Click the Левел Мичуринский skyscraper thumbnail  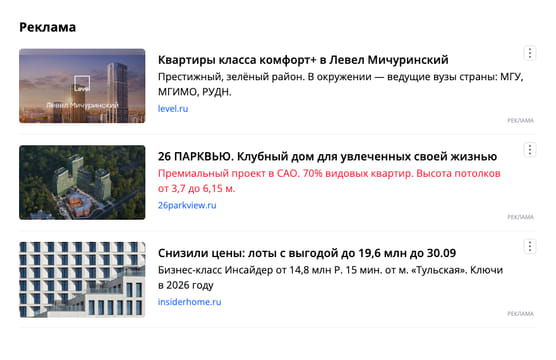pyautogui.click(x=82, y=86)
